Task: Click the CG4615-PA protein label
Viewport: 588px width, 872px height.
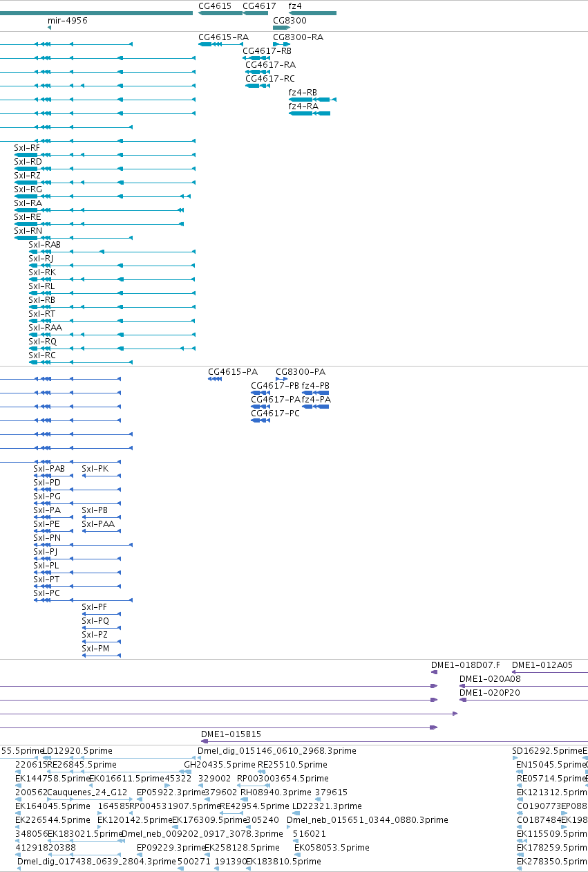Action: click(233, 372)
